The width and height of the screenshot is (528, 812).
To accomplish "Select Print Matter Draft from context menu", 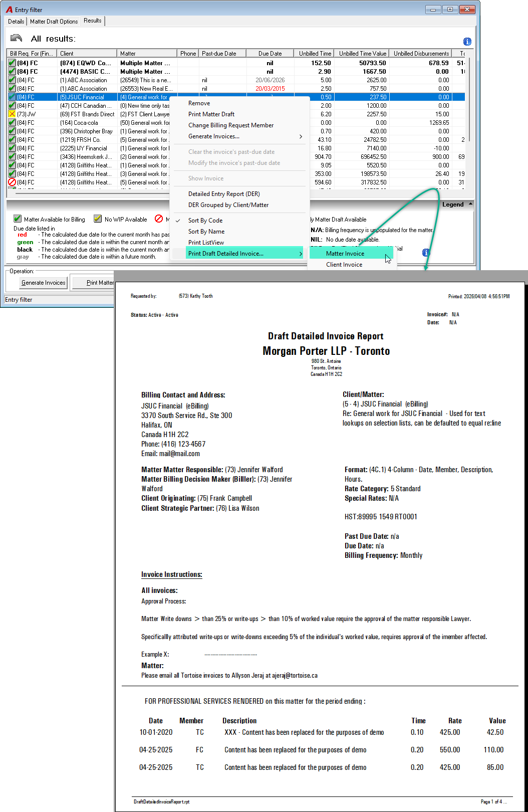I will pos(211,114).
